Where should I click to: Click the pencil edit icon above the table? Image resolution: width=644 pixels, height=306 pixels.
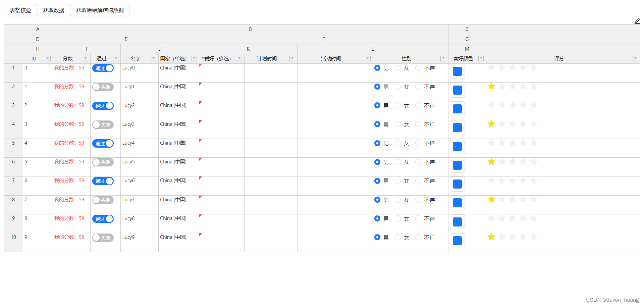[637, 21]
